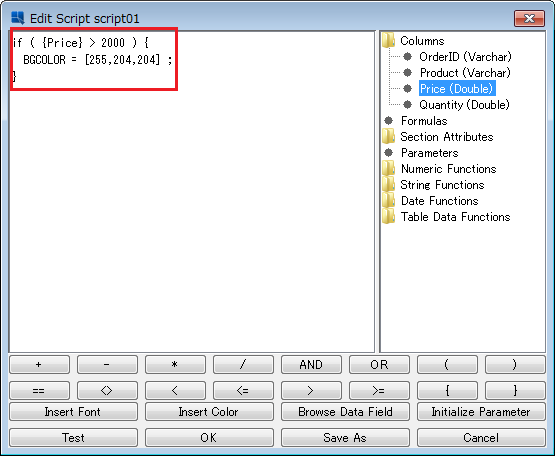Select the highlighted Price (Double) column
The height and width of the screenshot is (456, 555).
[x=457, y=89]
